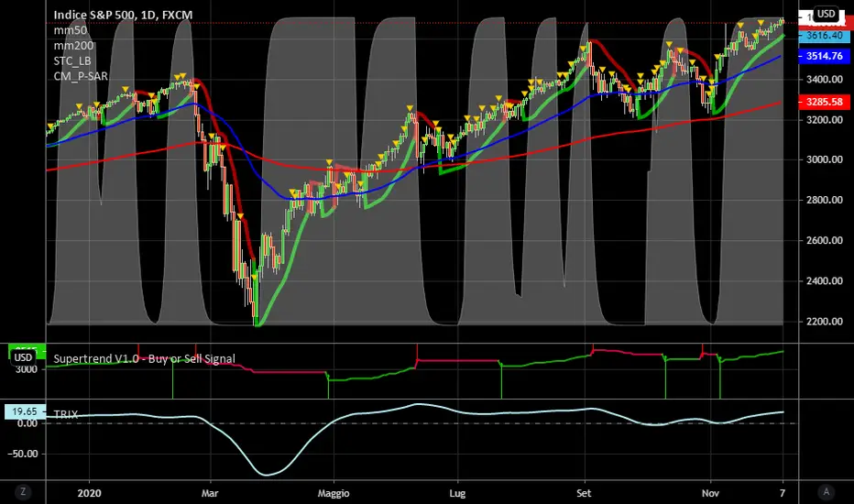Click the 19.65 TRIX value label
The width and height of the screenshot is (854, 504).
tap(25, 412)
